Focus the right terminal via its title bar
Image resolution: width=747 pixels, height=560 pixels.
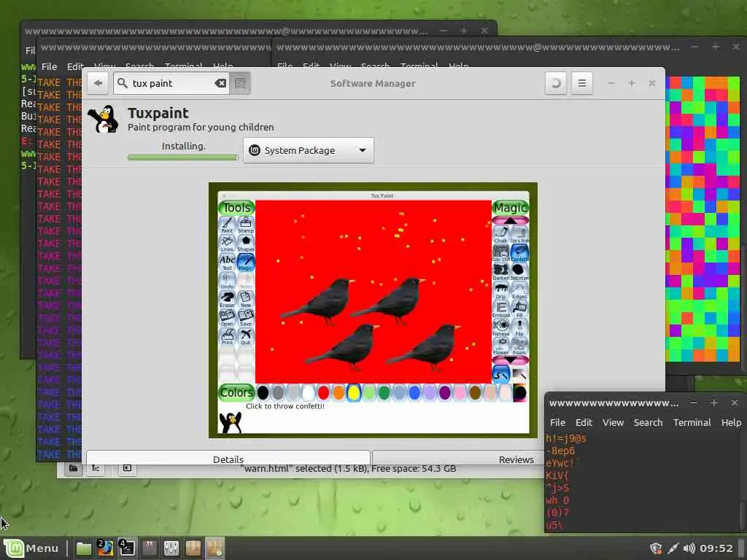pyautogui.click(x=479, y=47)
